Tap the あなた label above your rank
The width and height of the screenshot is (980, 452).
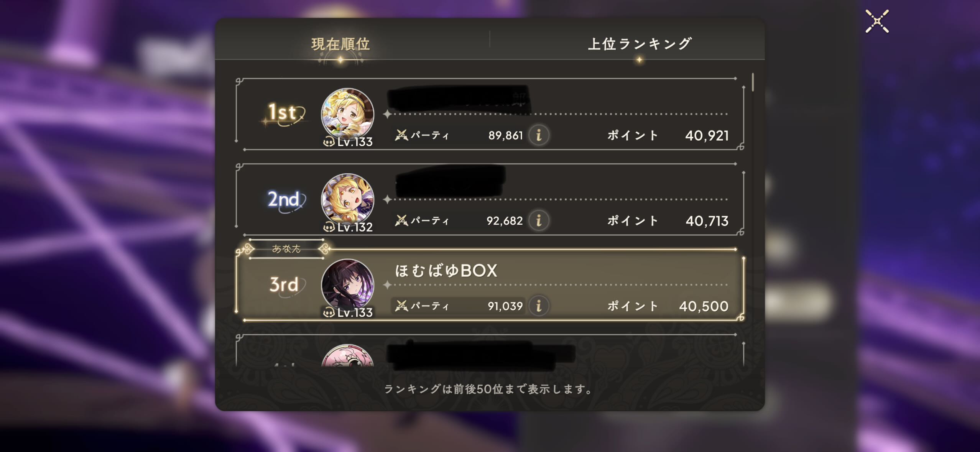(x=286, y=249)
